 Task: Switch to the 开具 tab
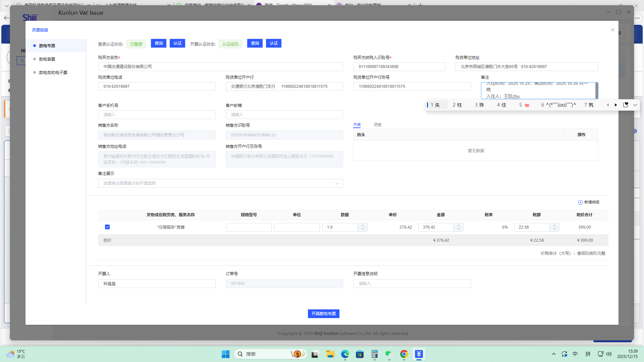357,125
